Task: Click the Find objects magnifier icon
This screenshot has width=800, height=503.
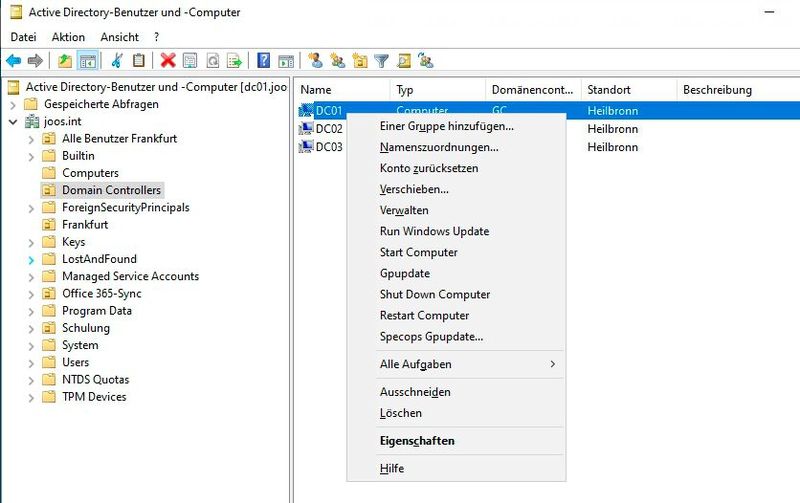Action: [404, 61]
